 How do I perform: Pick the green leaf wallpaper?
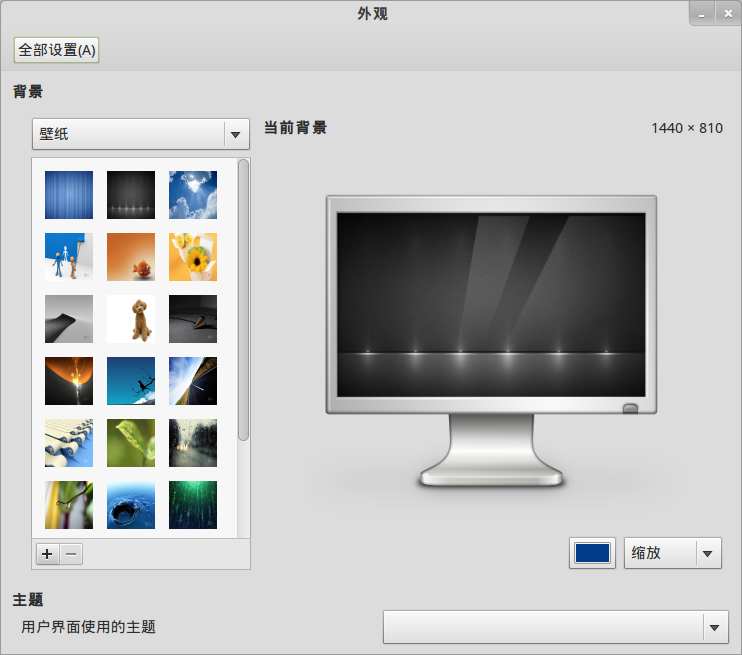click(131, 443)
